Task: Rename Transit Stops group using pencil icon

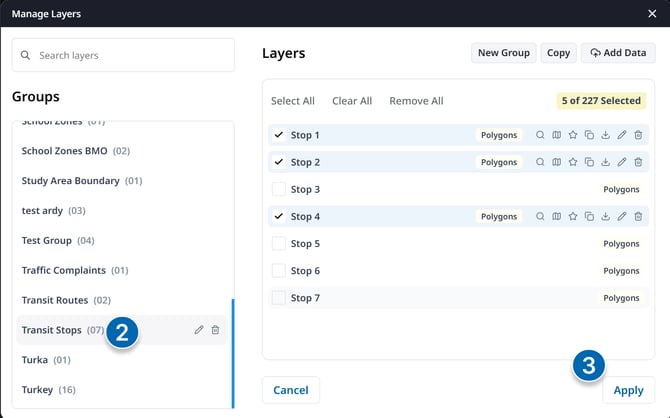Action: [199, 330]
